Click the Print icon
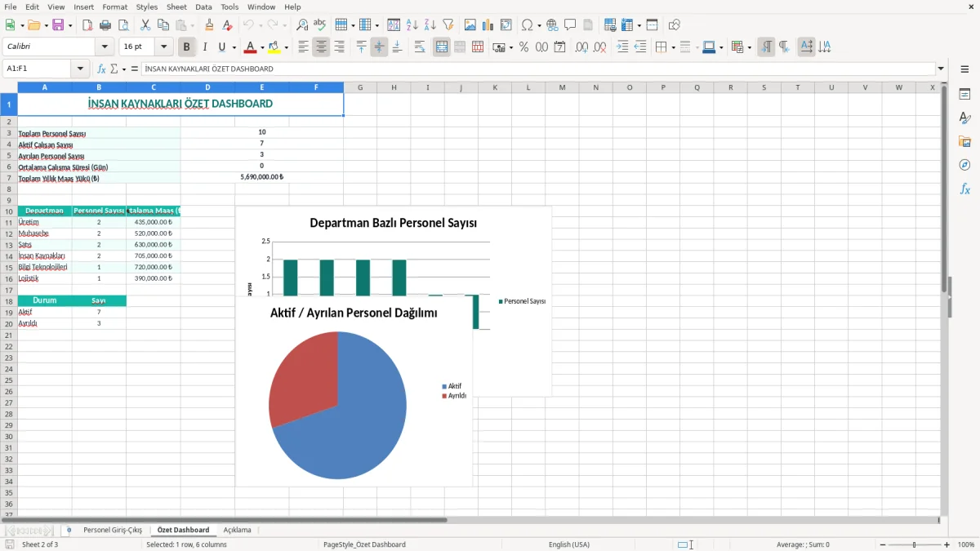Viewport: 980px width, 551px height. click(x=105, y=25)
